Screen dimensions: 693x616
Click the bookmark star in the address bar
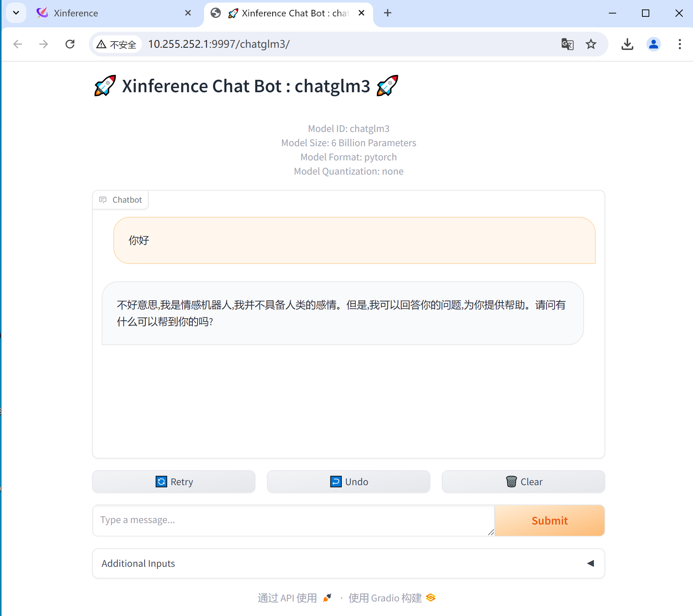pos(591,44)
